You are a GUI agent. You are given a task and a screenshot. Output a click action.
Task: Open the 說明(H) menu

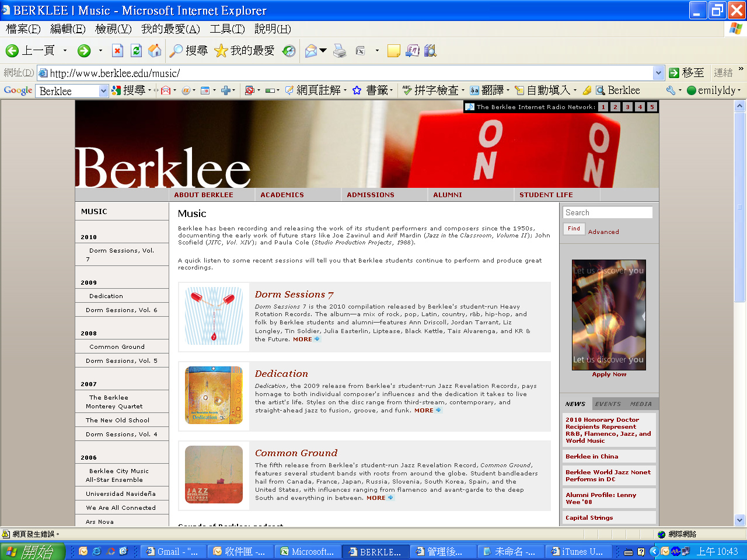pos(273,29)
